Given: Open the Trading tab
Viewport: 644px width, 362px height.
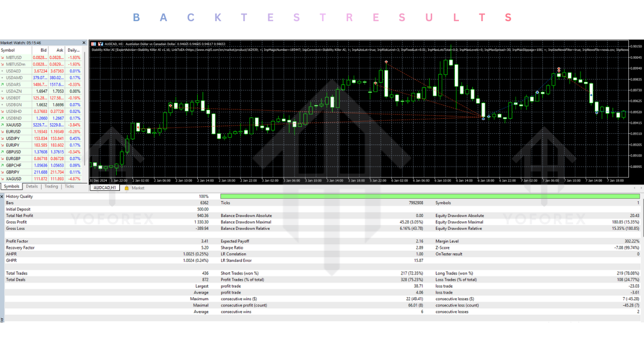Looking at the screenshot, I should pos(51,186).
